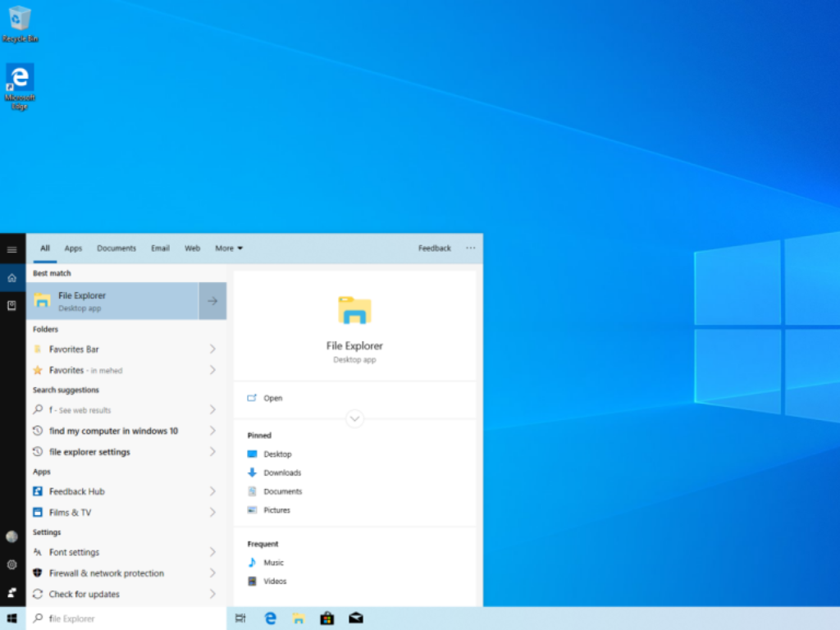Open the Mail app from taskbar
840x630 pixels.
[x=356, y=619]
